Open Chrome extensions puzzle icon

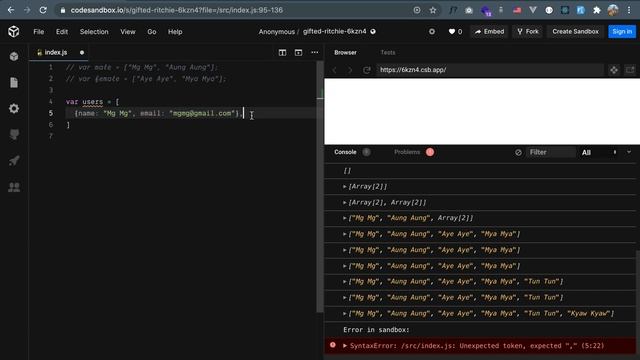596,10
